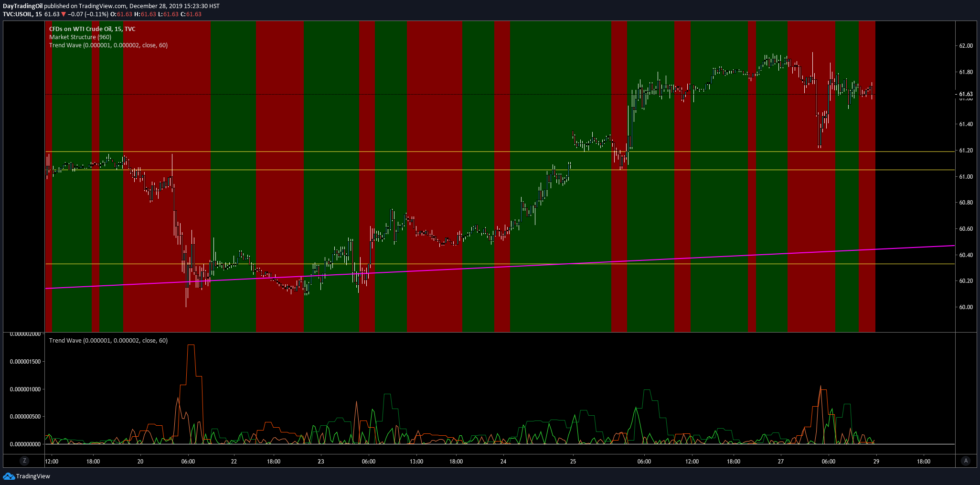980x485 pixels.
Task: Click the 23 date label on time axis
Action: point(321,462)
